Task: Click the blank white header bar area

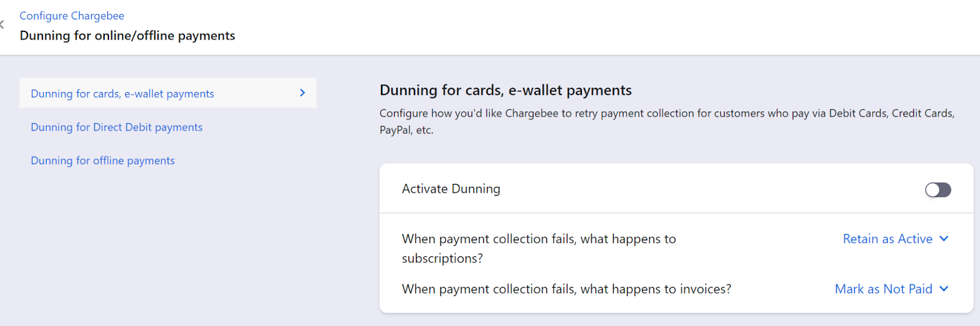Action: [x=551, y=27]
